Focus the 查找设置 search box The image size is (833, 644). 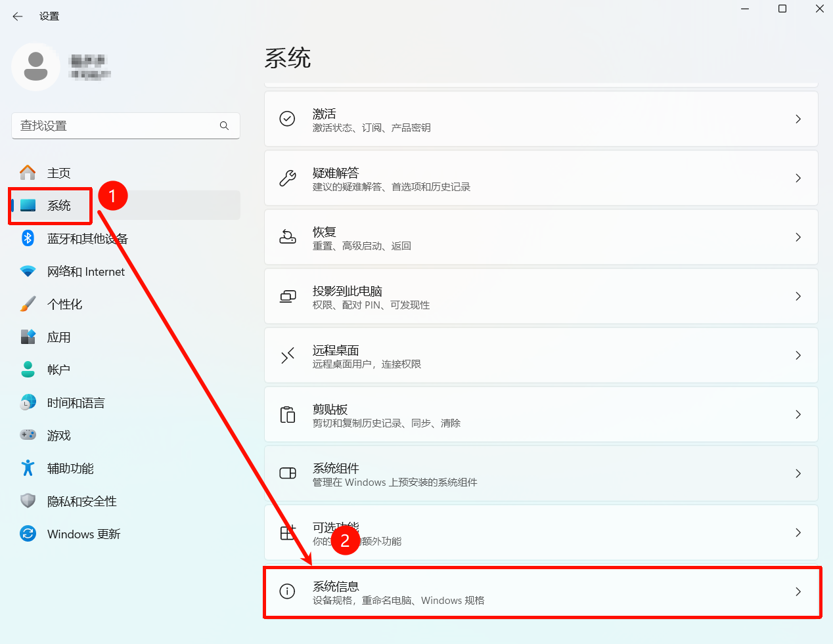tap(125, 125)
